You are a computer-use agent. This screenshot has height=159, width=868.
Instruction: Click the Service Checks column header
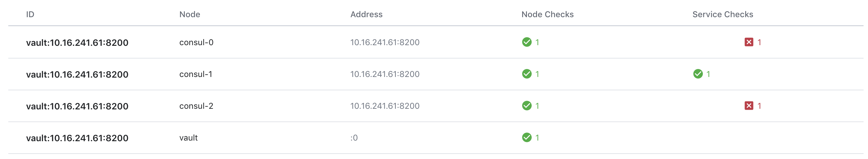723,15
